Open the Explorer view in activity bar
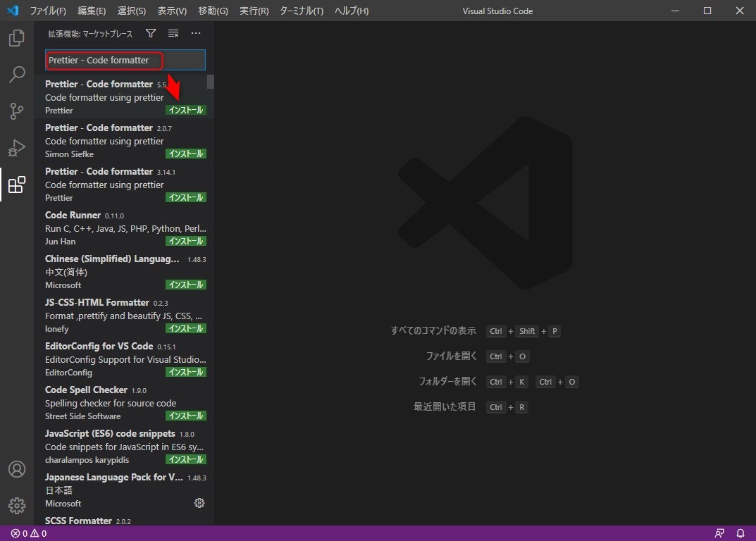This screenshot has height=541, width=756. pos(17,37)
